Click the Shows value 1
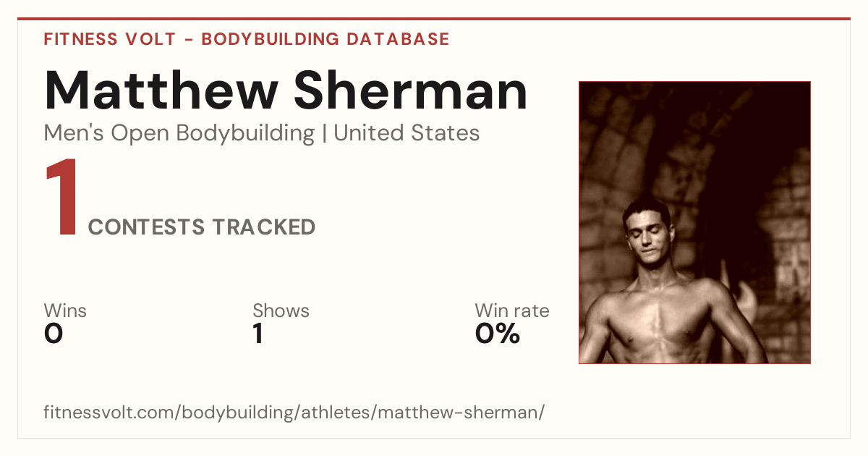 [x=258, y=334]
